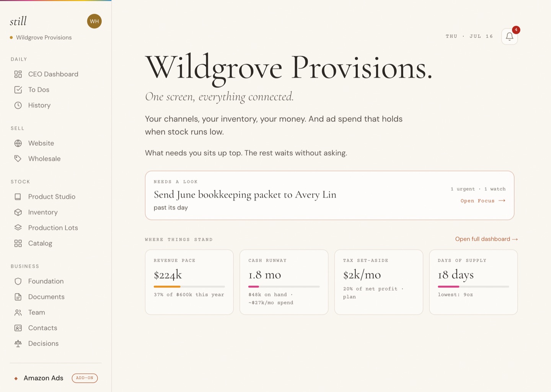Click the Open Focus link

point(483,201)
